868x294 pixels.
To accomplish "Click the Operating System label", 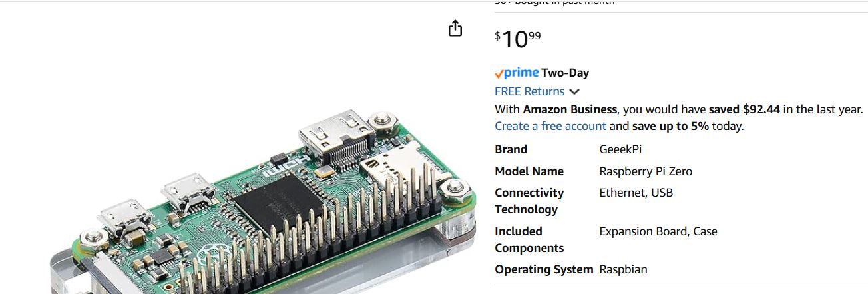I will coord(544,269).
